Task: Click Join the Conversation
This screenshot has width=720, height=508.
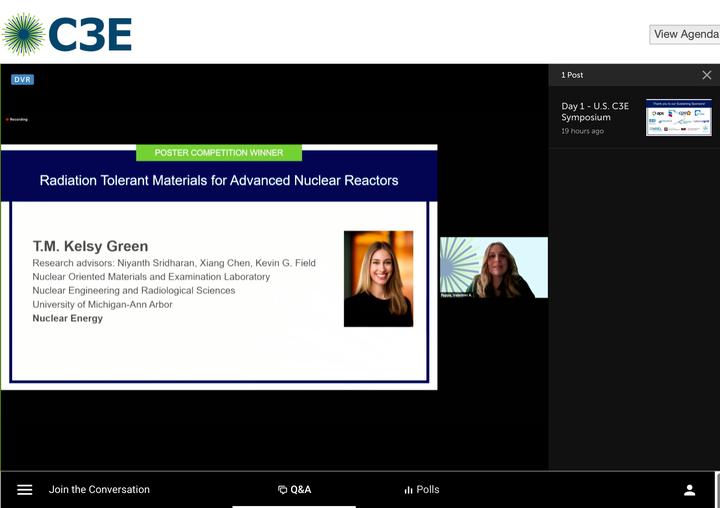Action: point(99,490)
